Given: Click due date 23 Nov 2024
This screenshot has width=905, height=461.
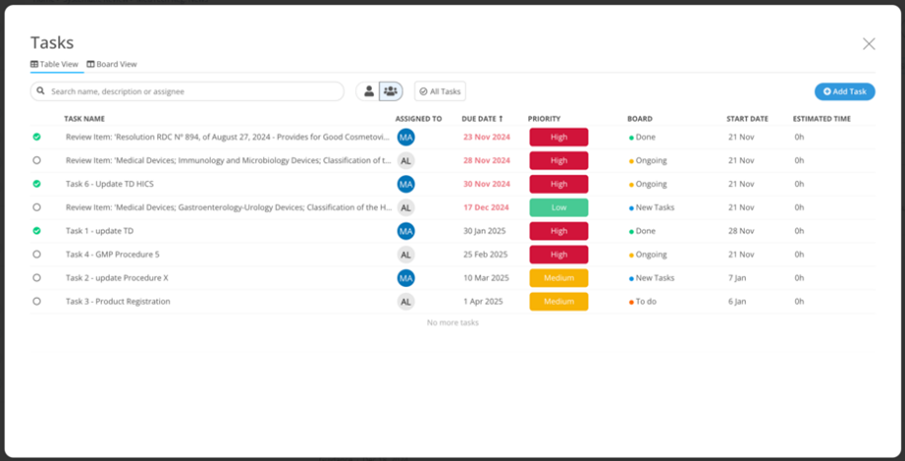Looking at the screenshot, I should coord(487,137).
